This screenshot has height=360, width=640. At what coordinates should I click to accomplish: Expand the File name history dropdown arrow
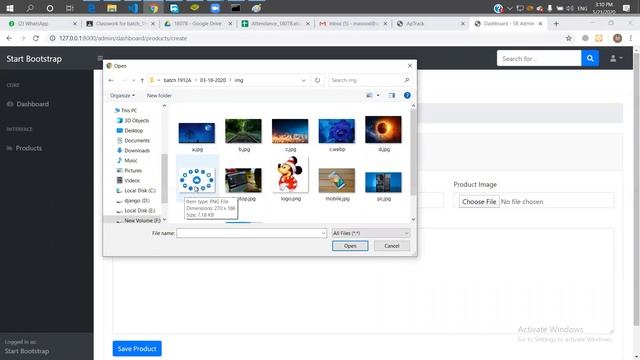pyautogui.click(x=323, y=233)
